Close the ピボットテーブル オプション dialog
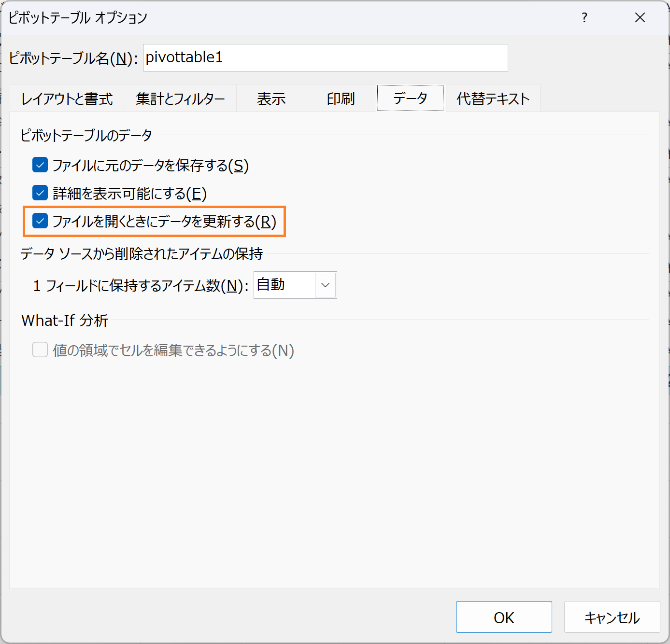Viewport: 670px width, 644px height. (x=640, y=18)
